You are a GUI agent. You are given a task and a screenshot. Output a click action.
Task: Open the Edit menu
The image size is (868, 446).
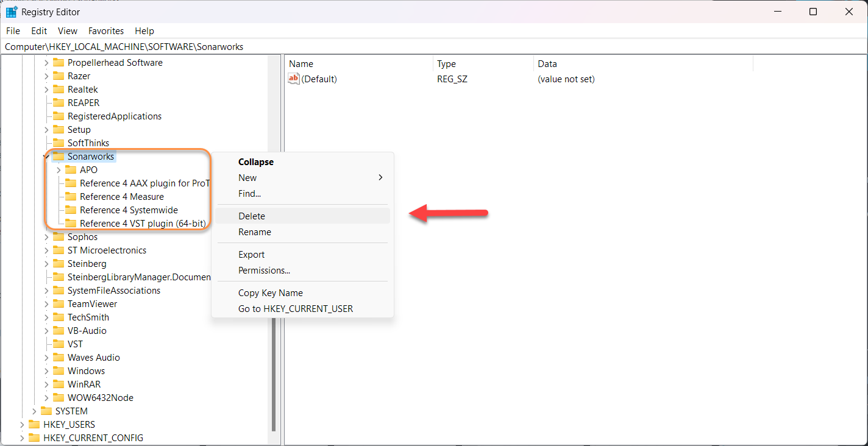pyautogui.click(x=39, y=30)
